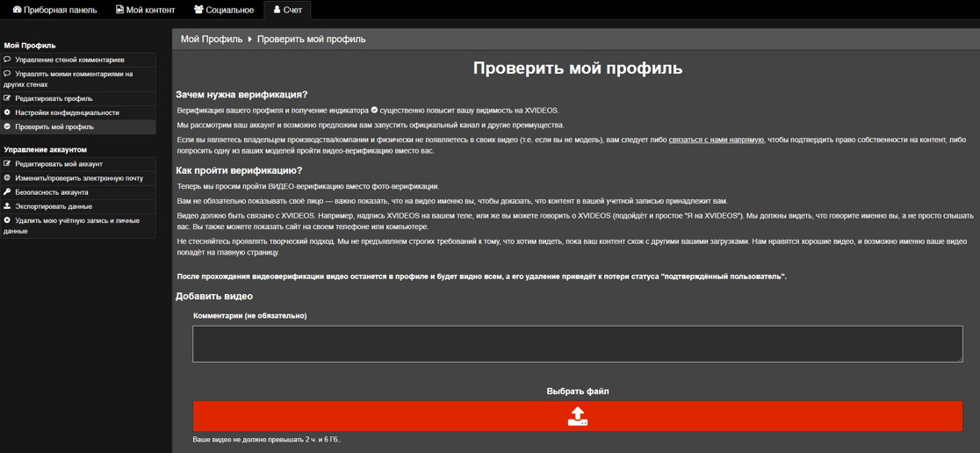Click the Зачем нужна верификация? heading
Screen dimensions: 980x453
tap(241, 95)
